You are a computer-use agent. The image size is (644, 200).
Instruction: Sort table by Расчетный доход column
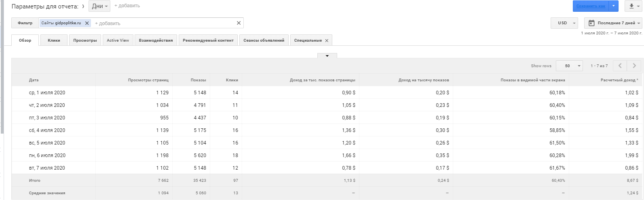coord(619,80)
